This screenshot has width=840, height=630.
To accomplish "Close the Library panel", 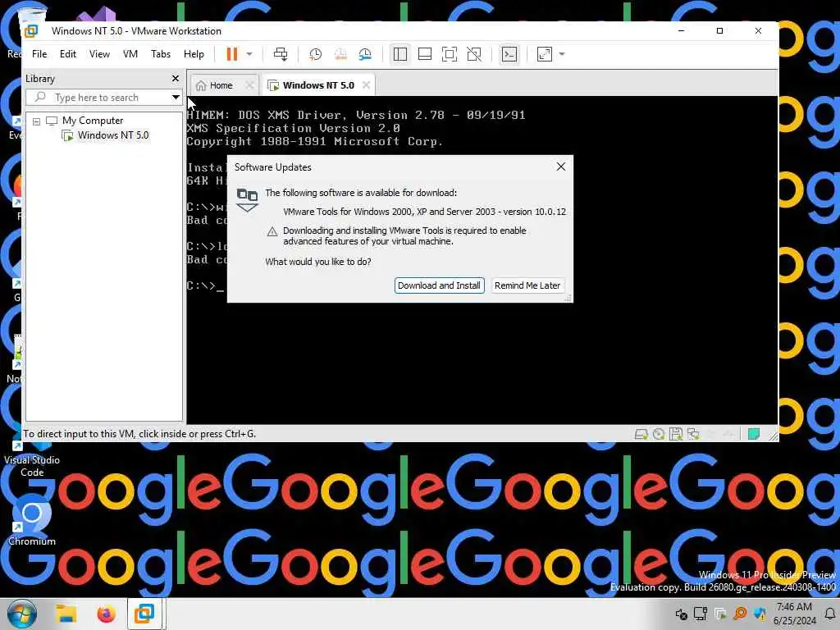I will 176,78.
